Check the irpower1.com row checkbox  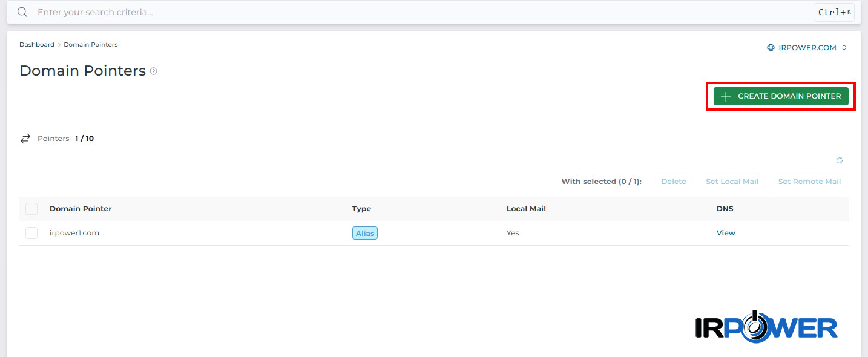pyautogui.click(x=31, y=233)
